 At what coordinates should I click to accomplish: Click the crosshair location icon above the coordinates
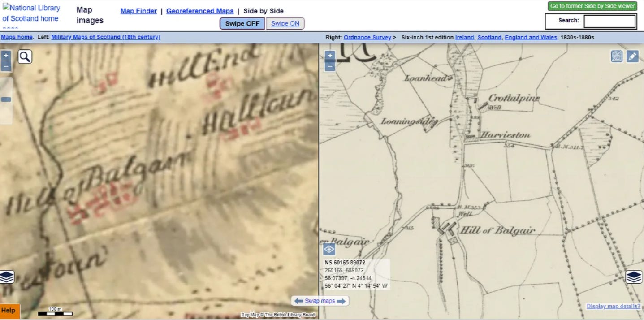[329, 249]
